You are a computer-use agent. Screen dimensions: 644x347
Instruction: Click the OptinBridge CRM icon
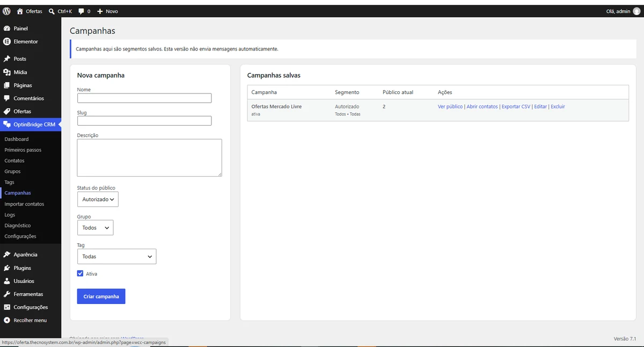[x=7, y=125]
